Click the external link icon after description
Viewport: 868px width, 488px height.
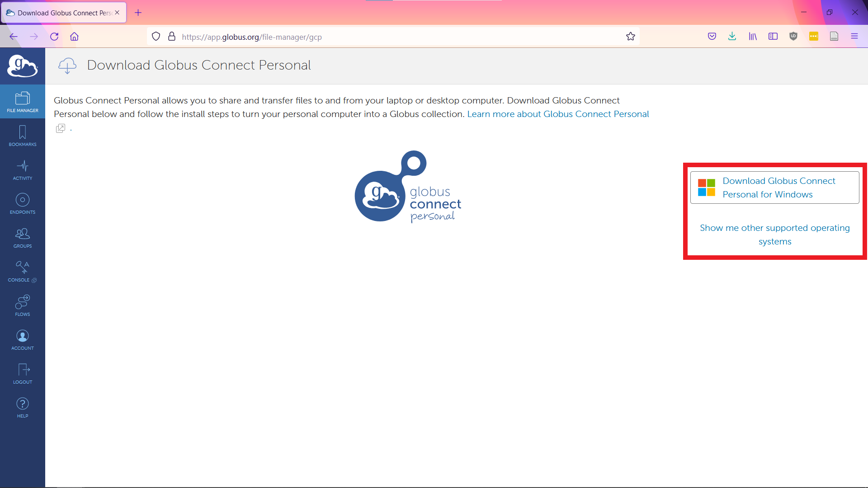click(61, 128)
